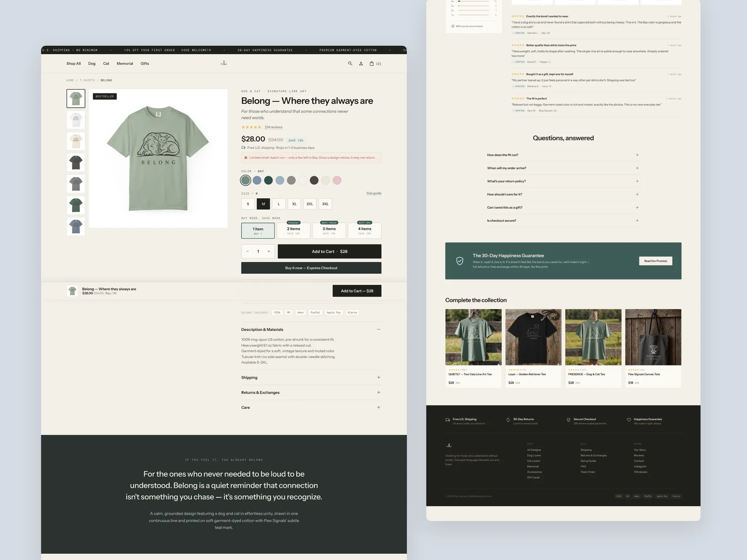Screen dimensions: 747x560
Task: Choose the 2 items Popular bundle
Action: (293, 230)
